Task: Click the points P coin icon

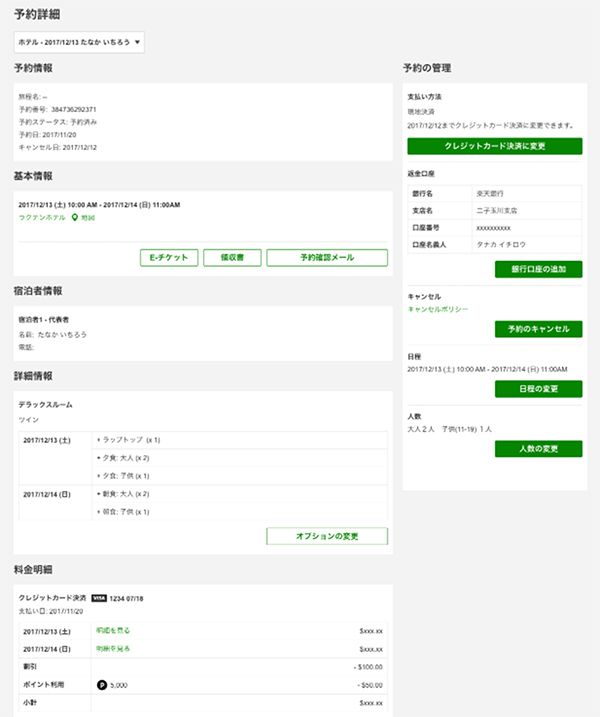Action: click(x=101, y=684)
